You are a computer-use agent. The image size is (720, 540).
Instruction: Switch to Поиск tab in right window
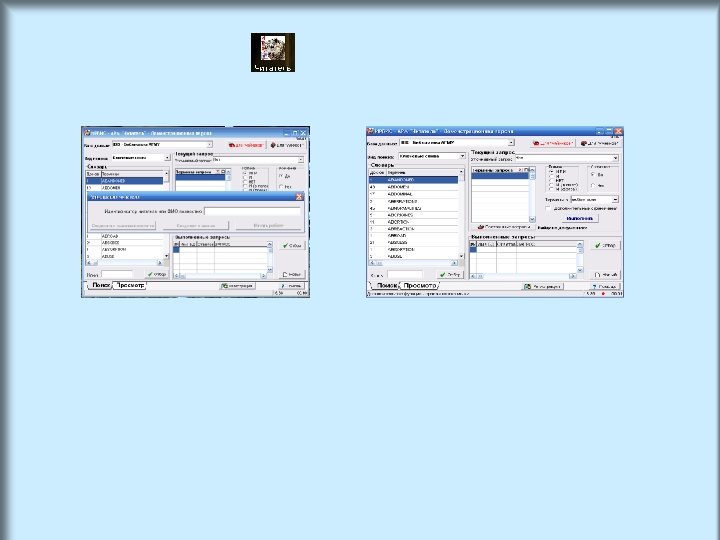click(x=387, y=286)
